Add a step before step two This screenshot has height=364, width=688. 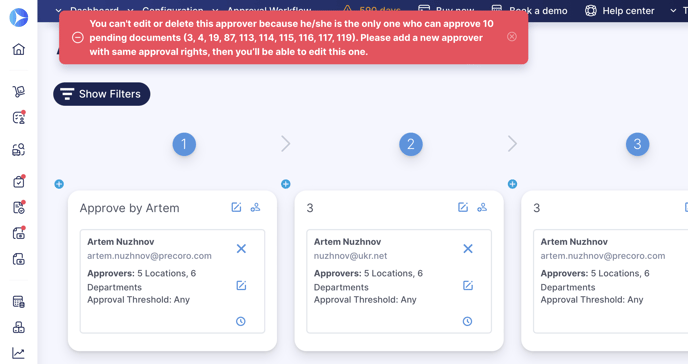point(286,184)
